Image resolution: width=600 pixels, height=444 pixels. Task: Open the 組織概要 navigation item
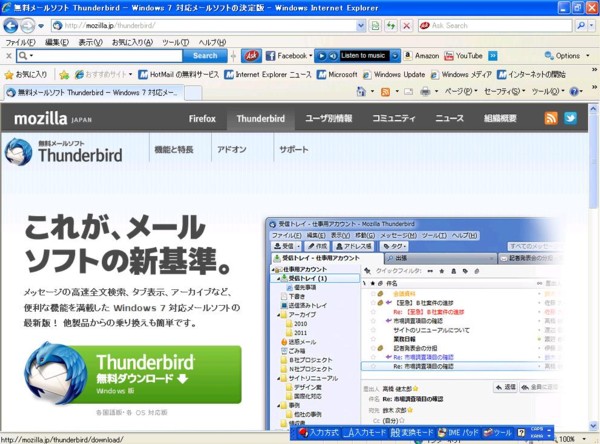500,119
